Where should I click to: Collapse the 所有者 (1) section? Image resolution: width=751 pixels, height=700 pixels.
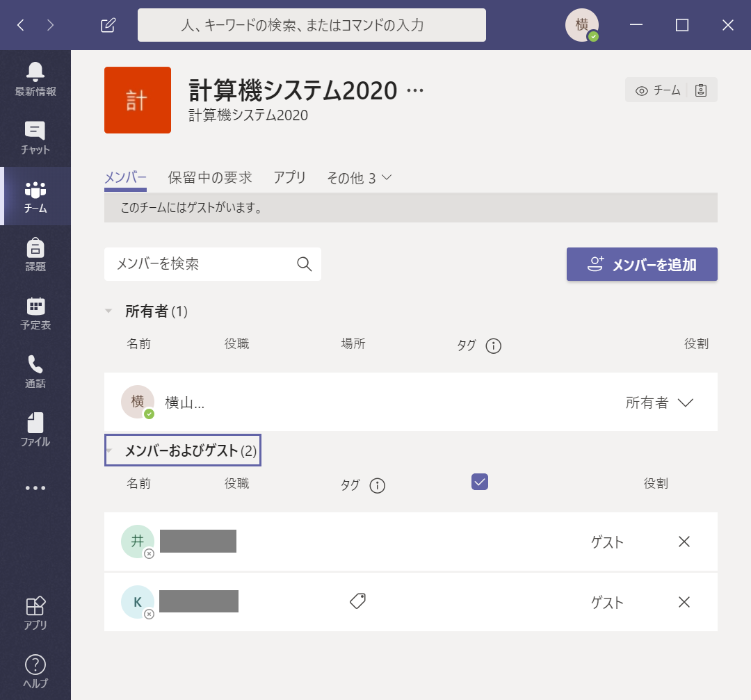[x=108, y=311]
